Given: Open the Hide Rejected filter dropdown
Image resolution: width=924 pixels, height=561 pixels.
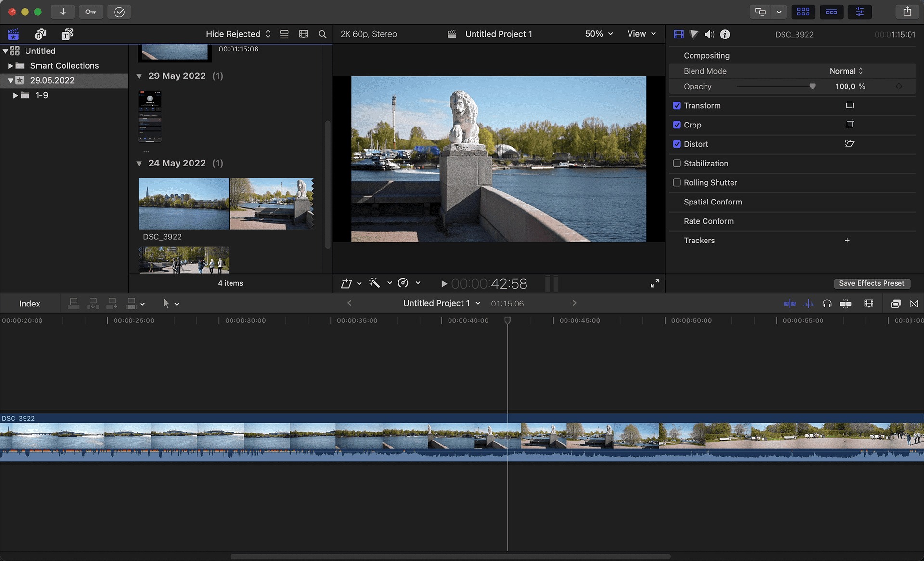Looking at the screenshot, I should tap(238, 34).
